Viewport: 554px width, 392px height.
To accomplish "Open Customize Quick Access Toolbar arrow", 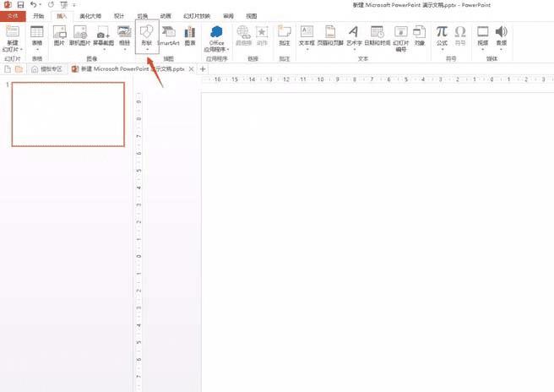I will coord(74,5).
